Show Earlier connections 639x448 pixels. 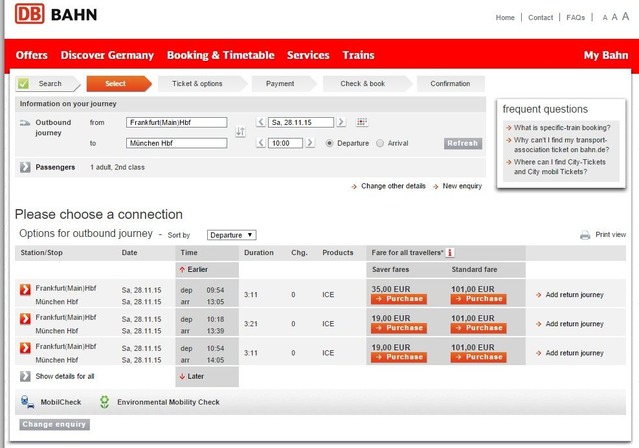(194, 269)
